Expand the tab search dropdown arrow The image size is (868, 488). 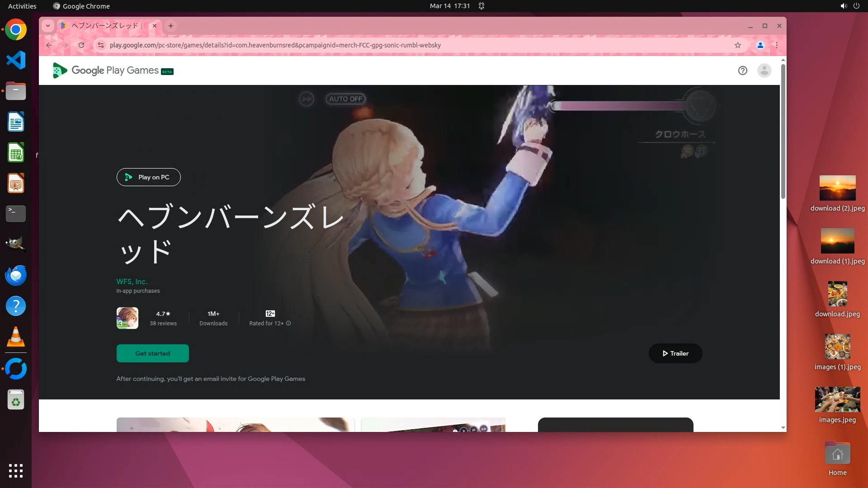[48, 26]
